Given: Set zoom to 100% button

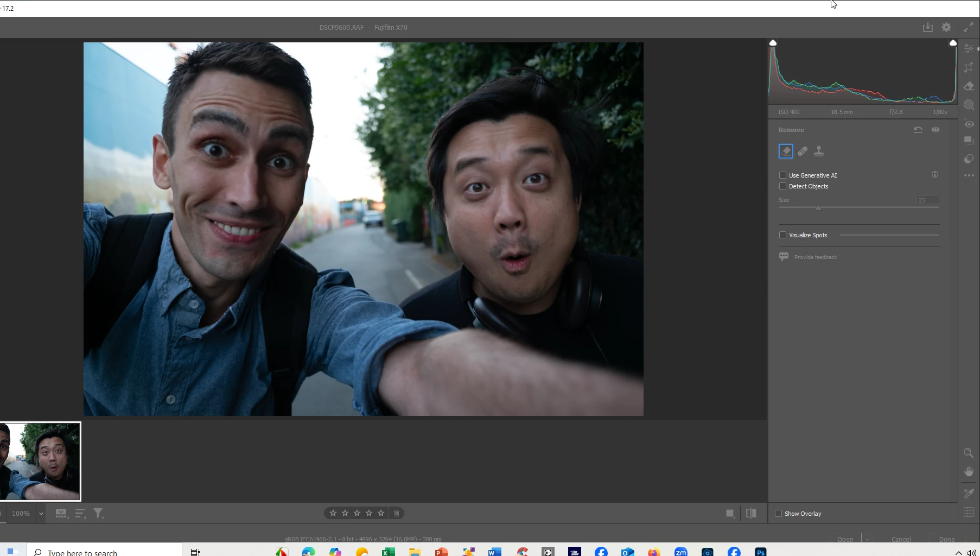Looking at the screenshot, I should pyautogui.click(x=21, y=513).
